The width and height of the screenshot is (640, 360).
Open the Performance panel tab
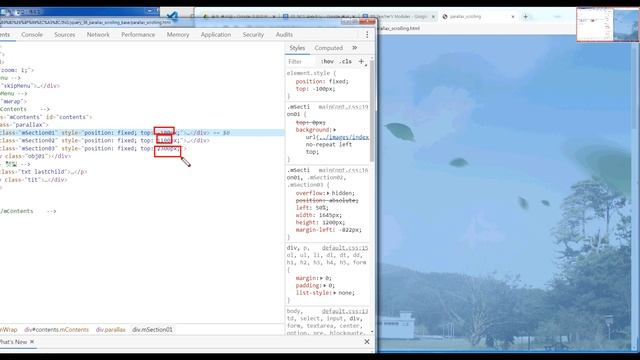138,35
